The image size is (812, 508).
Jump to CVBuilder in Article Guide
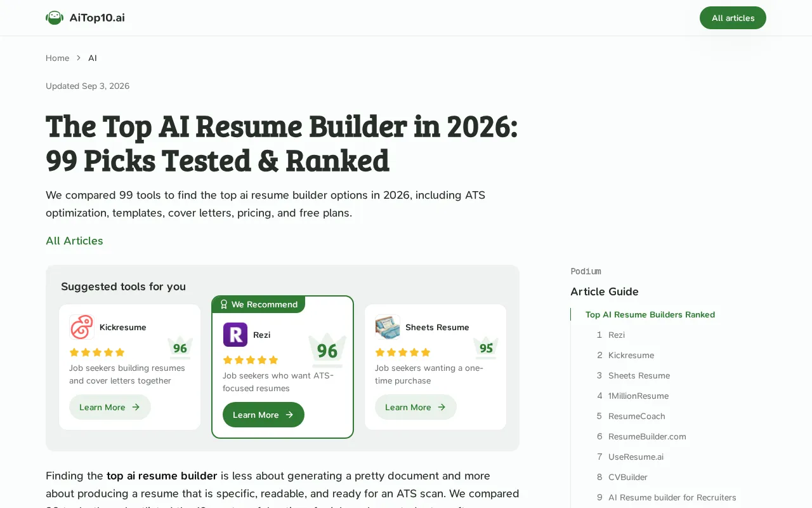tap(628, 477)
